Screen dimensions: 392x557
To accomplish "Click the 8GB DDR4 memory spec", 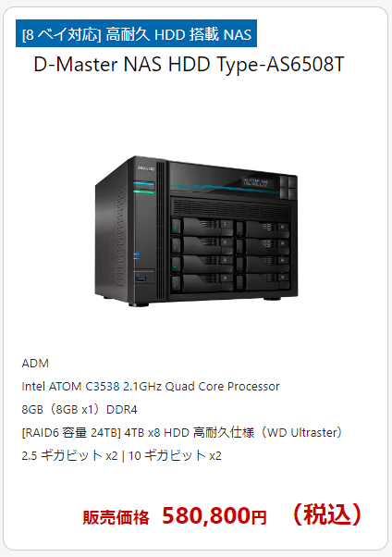I will 80,409.
